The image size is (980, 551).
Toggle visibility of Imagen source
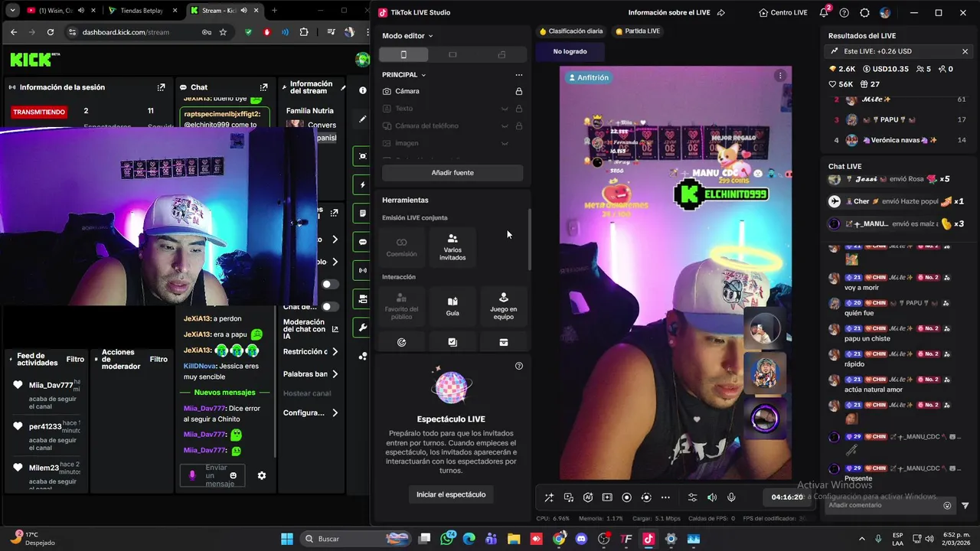505,143
